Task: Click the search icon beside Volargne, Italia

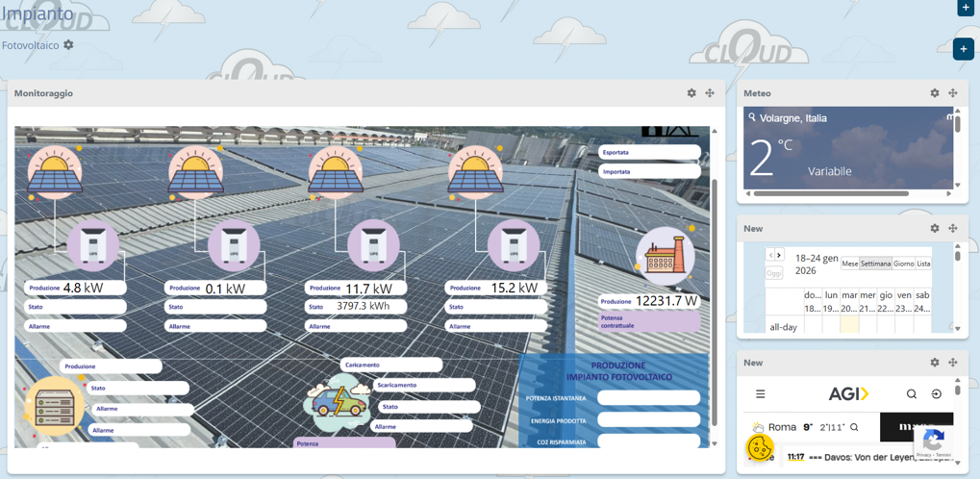Action: tap(752, 117)
